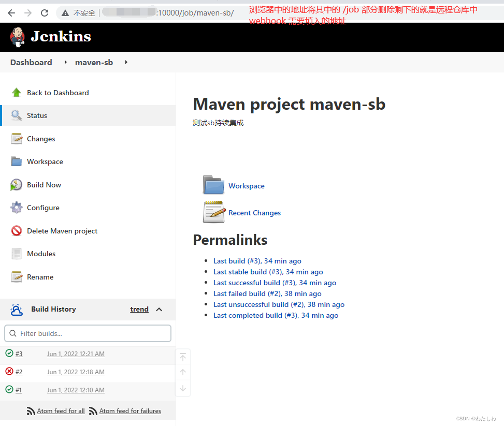Open Last completed build (#3) permalink
The width and height of the screenshot is (504, 426).
[x=276, y=315]
